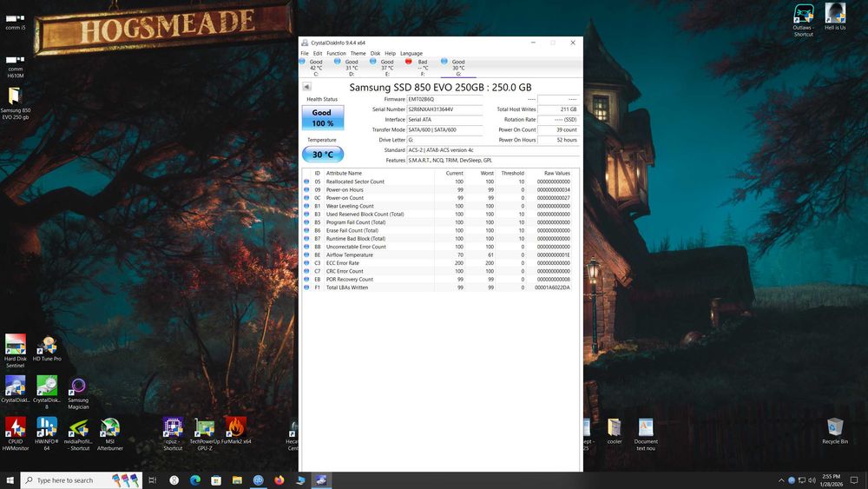Select FurMark2 x64 desktop icon
This screenshot has width=868, height=489.
(x=236, y=431)
